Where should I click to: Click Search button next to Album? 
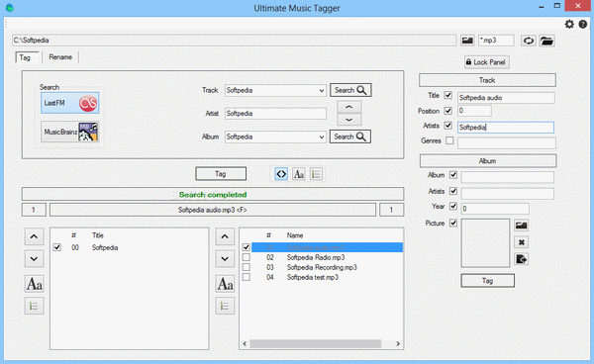pyautogui.click(x=350, y=136)
